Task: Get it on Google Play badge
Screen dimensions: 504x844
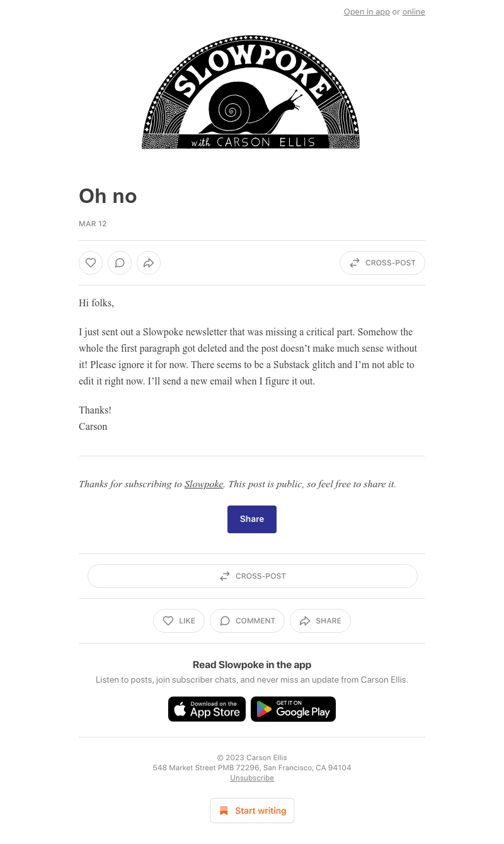Action: point(293,709)
